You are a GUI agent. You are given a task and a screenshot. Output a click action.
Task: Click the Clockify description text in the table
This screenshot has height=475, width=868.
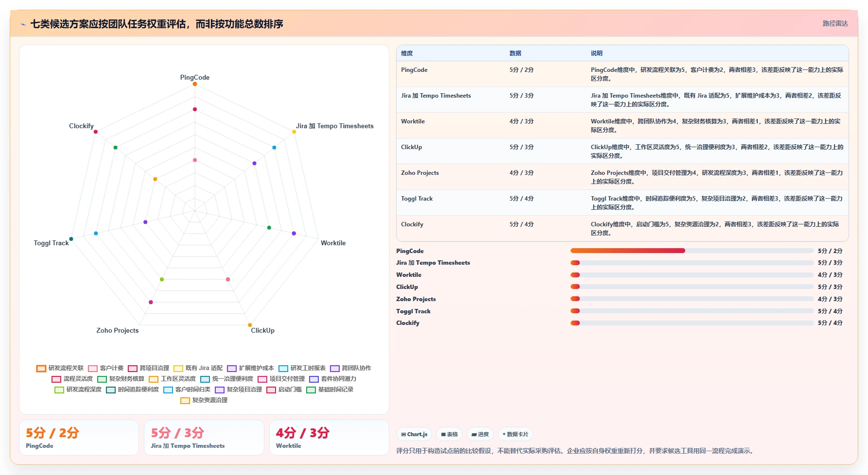coord(715,229)
